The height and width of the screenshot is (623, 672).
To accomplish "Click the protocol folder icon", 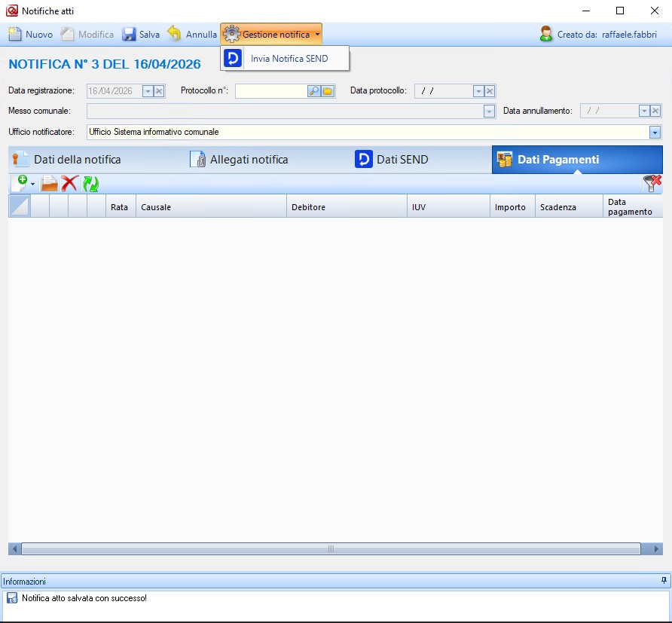I will pyautogui.click(x=328, y=91).
